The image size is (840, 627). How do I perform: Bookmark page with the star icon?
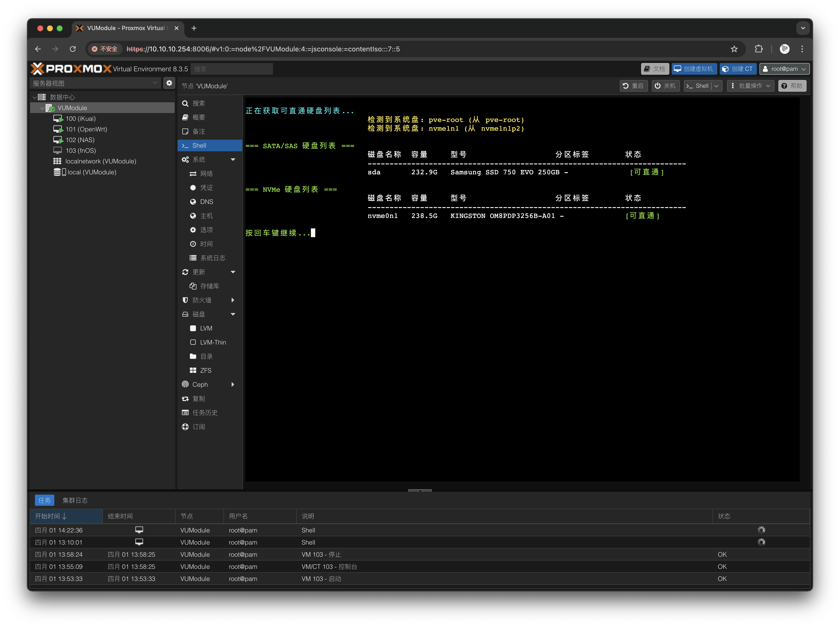(734, 49)
